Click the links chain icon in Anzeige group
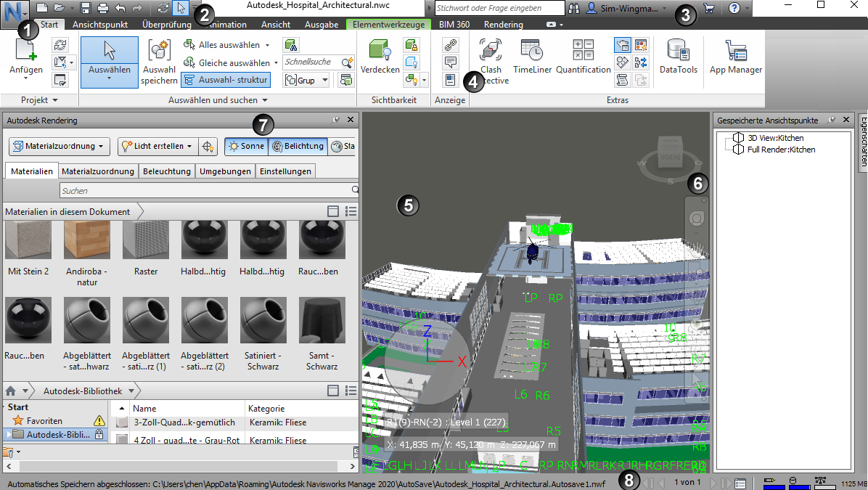This screenshot has height=490, width=868. click(451, 45)
